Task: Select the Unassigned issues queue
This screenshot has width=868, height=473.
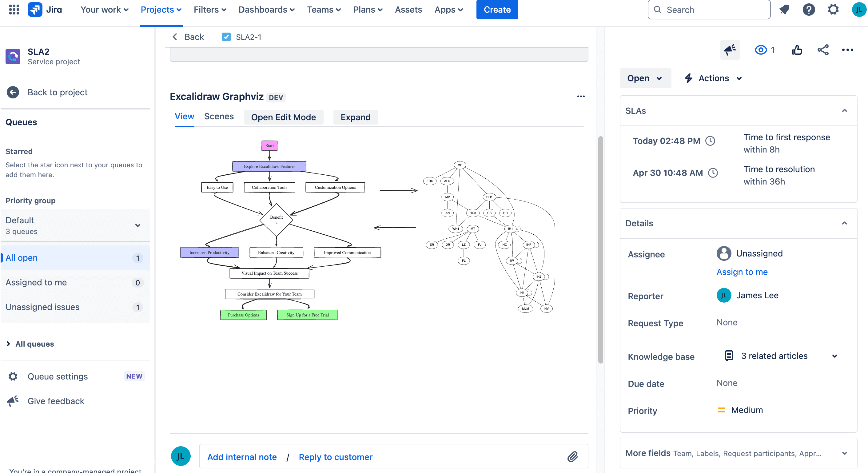Action: tap(75, 307)
